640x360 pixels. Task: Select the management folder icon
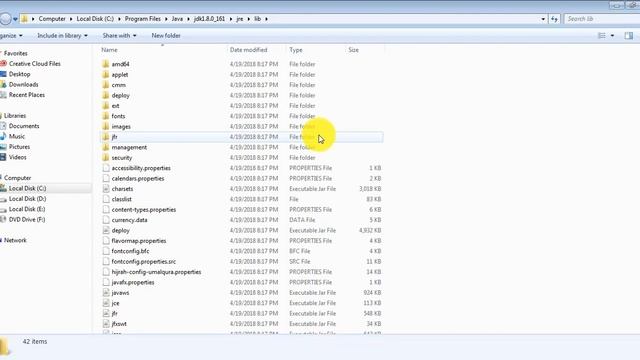click(106, 147)
